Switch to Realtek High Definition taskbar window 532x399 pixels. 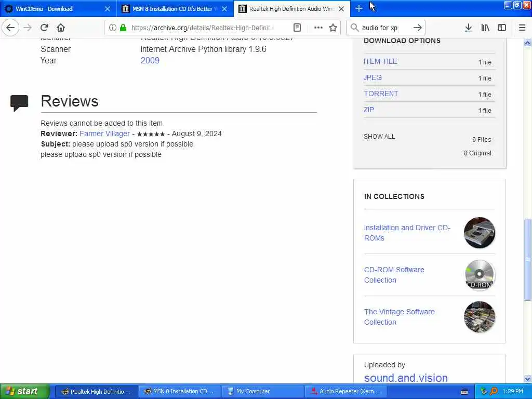click(x=96, y=392)
